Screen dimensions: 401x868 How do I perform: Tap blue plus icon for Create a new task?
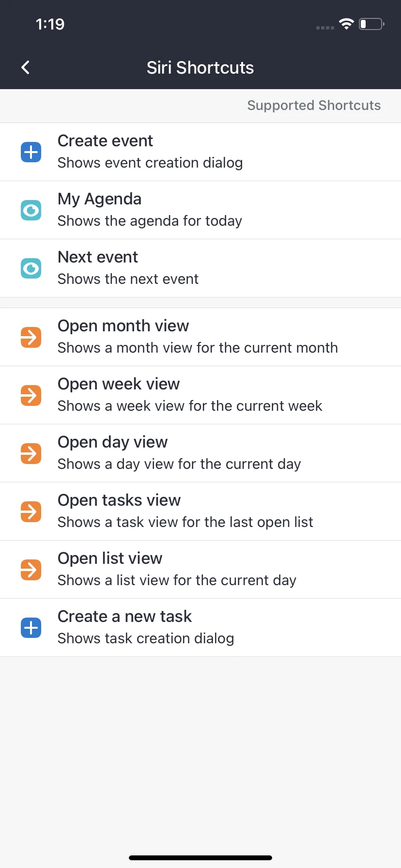pos(31,628)
